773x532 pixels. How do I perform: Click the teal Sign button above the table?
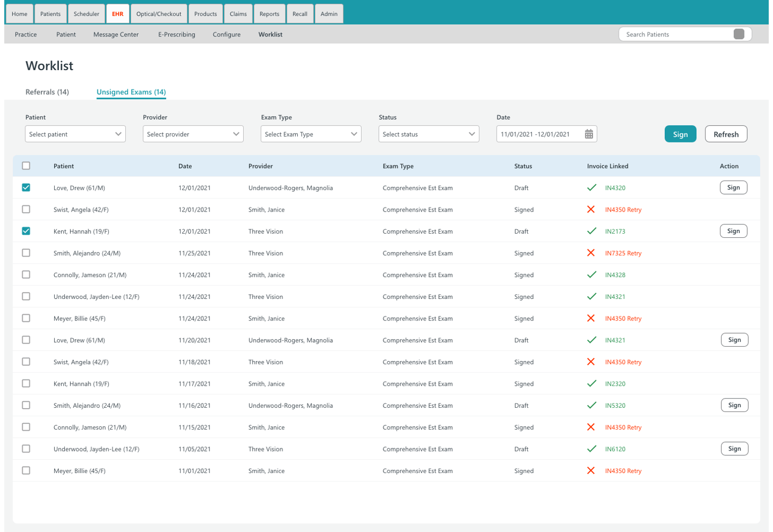pyautogui.click(x=680, y=133)
